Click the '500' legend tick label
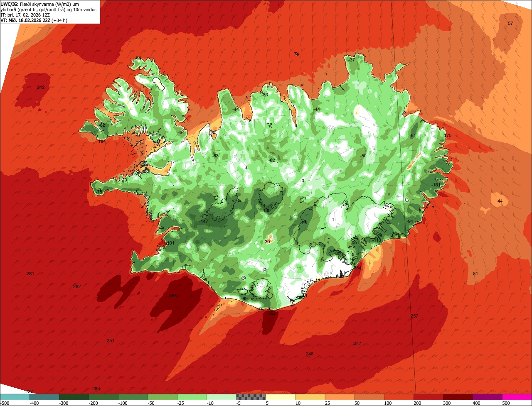Image resolution: width=532 pixels, height=406 pixels. coord(506,403)
